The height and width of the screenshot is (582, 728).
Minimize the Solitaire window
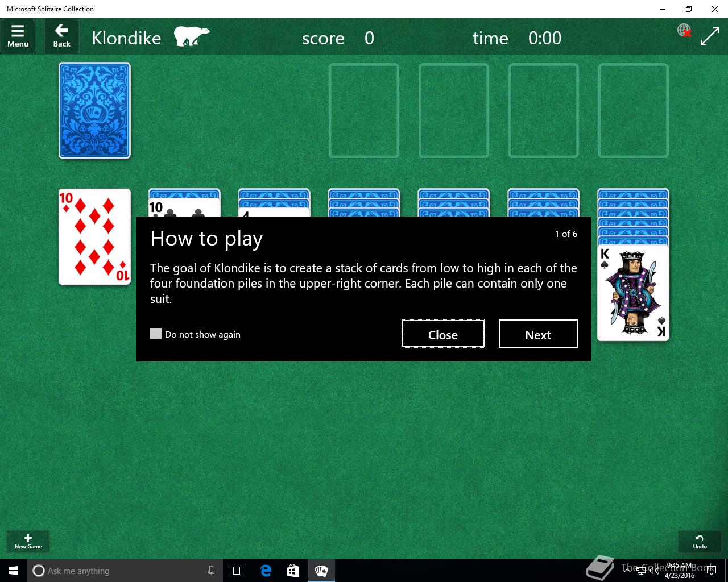tap(663, 9)
